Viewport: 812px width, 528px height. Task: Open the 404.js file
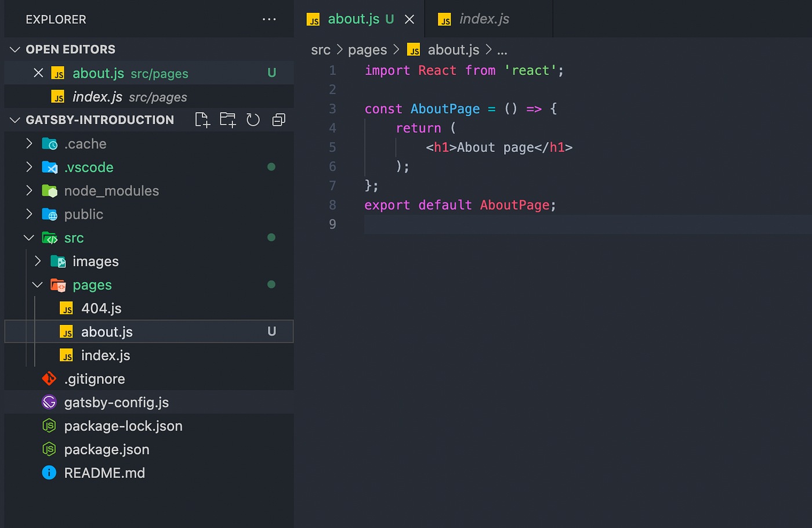click(101, 308)
